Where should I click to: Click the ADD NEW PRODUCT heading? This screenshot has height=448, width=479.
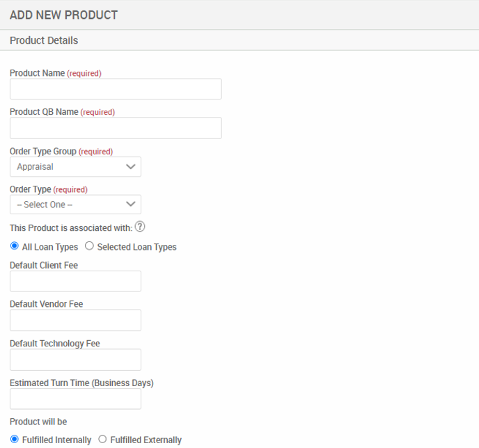(63, 15)
